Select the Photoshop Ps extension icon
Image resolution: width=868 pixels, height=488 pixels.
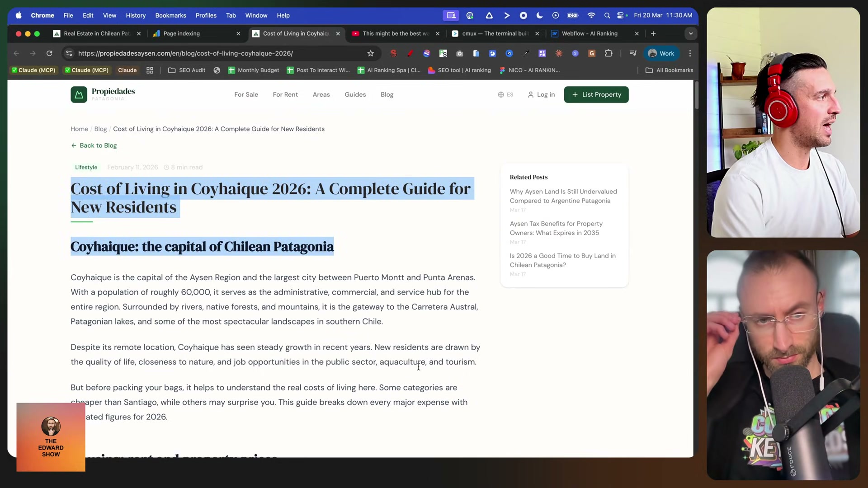click(x=443, y=53)
